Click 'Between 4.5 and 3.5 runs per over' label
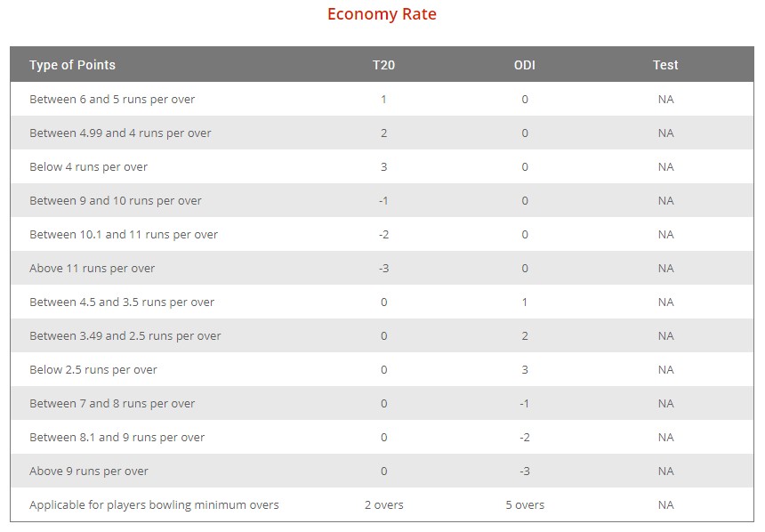Screen dimensions: 765x532 [x=122, y=302]
